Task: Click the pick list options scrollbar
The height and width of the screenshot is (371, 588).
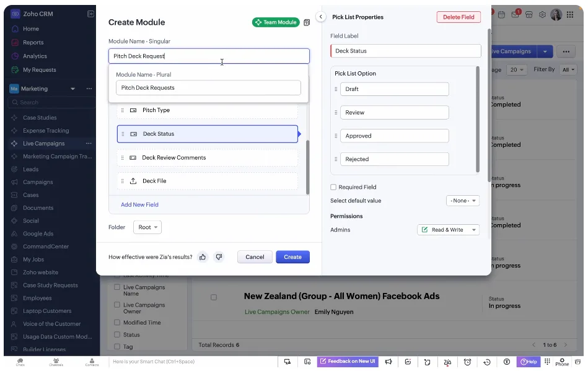Action: click(477, 118)
